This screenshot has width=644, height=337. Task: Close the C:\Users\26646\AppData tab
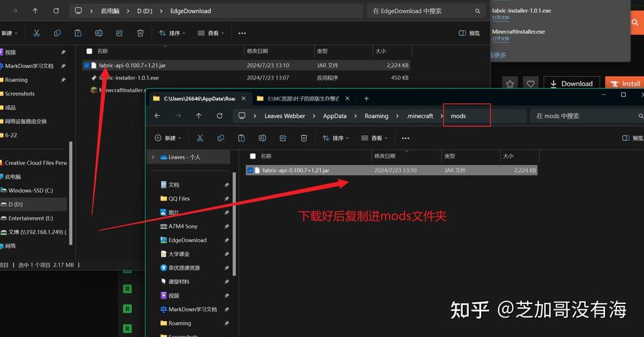(x=244, y=98)
